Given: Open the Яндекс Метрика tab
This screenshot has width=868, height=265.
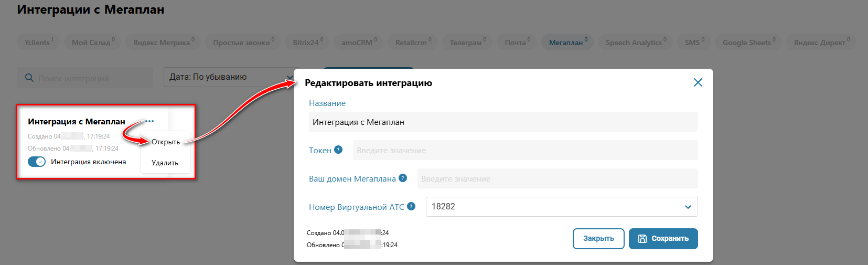Looking at the screenshot, I should pos(163,43).
